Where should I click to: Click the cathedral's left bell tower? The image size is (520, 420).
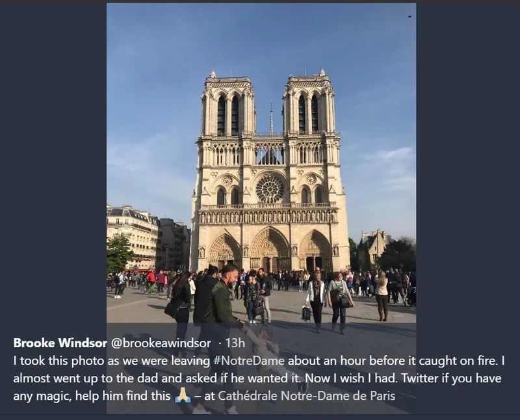pyautogui.click(x=227, y=107)
